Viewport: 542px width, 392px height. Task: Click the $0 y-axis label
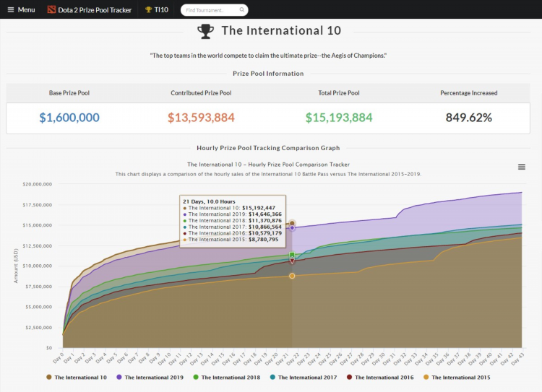(x=49, y=348)
